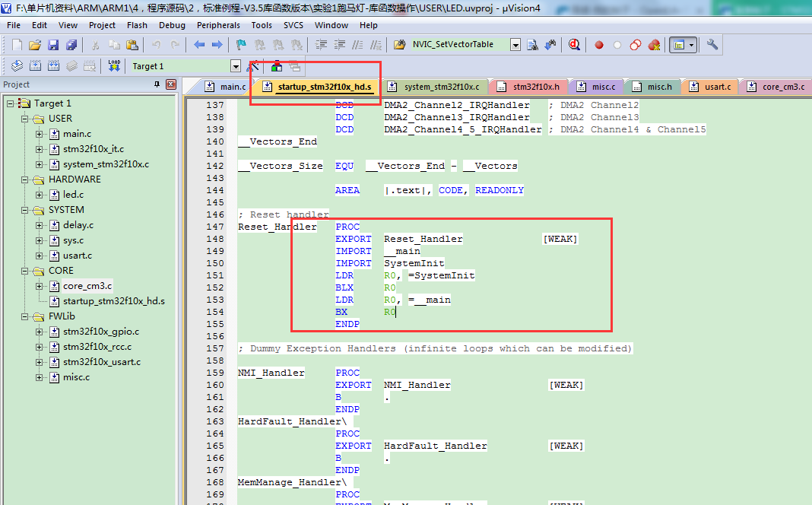Viewport: 812px width, 505px height.
Task: Select delay.c in project tree
Action: click(78, 225)
